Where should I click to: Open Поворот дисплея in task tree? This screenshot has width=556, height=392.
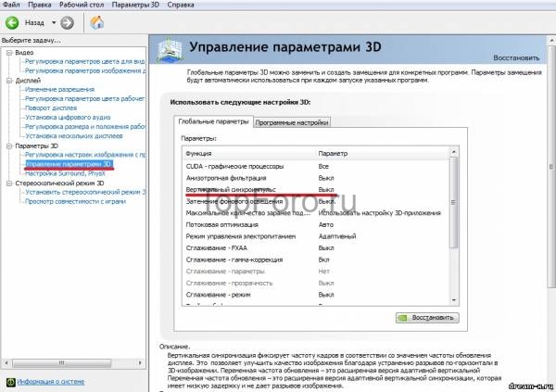[x=51, y=107]
